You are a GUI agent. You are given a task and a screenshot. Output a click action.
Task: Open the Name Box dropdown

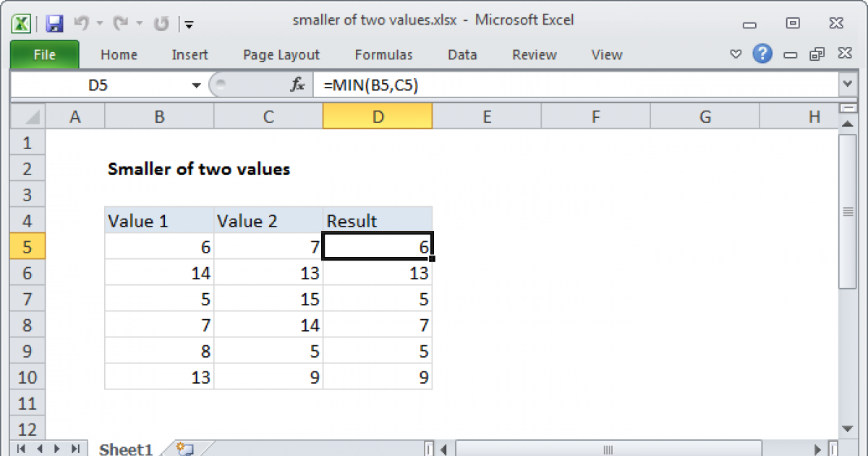(195, 84)
